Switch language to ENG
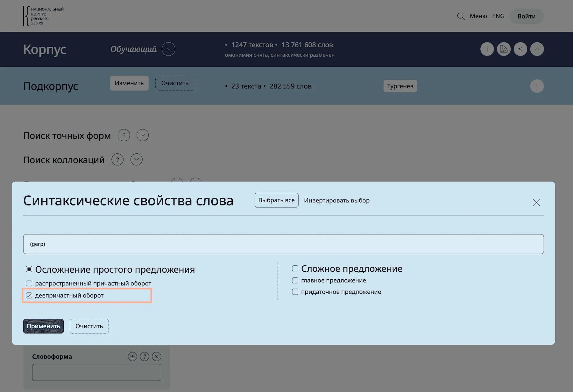 point(498,16)
